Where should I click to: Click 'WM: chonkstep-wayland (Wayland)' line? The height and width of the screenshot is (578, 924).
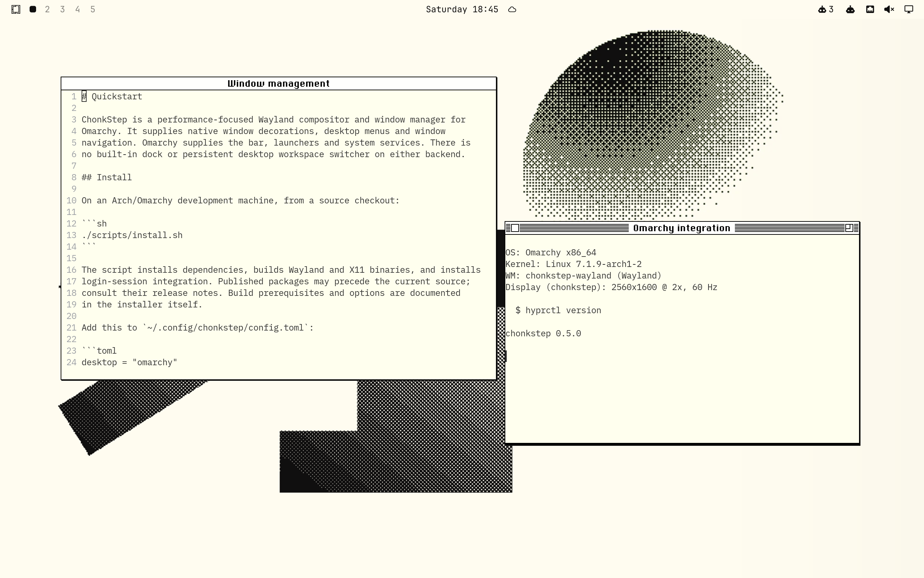[583, 276]
